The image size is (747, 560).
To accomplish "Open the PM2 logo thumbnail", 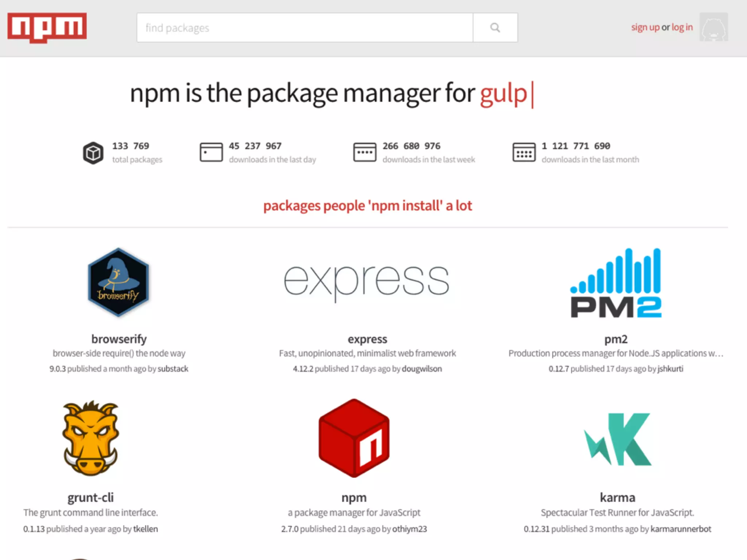I will pos(616,283).
